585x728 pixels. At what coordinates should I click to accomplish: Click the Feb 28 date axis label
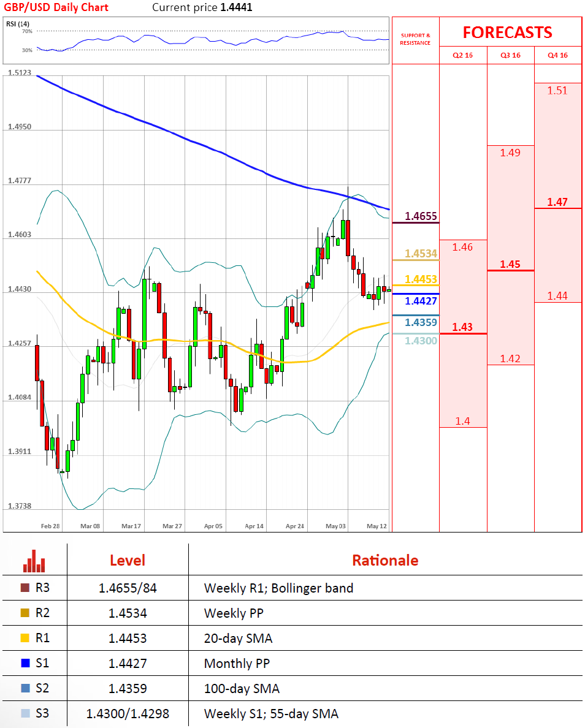coord(50,526)
